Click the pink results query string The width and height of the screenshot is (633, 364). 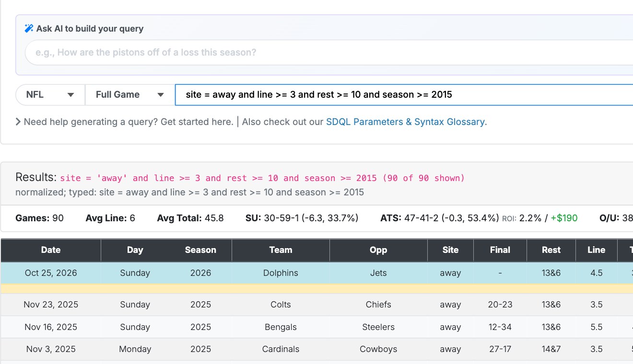click(262, 178)
